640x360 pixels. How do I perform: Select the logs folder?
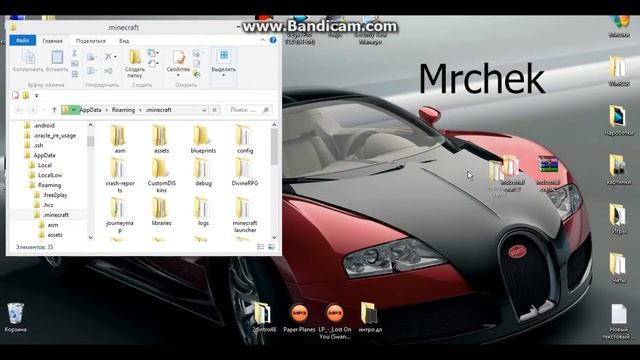coord(203,212)
